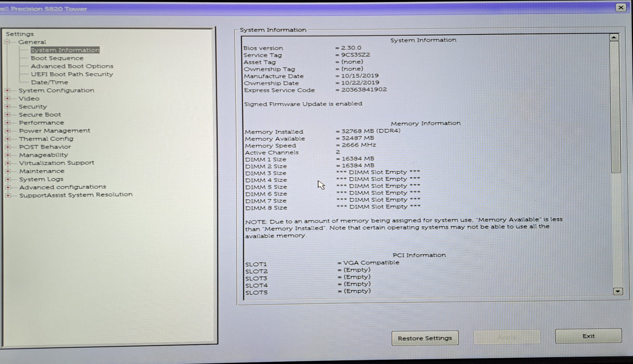Click 'Signed Firmware Update is enabled' text
This screenshot has height=364, width=633.
coord(303,104)
